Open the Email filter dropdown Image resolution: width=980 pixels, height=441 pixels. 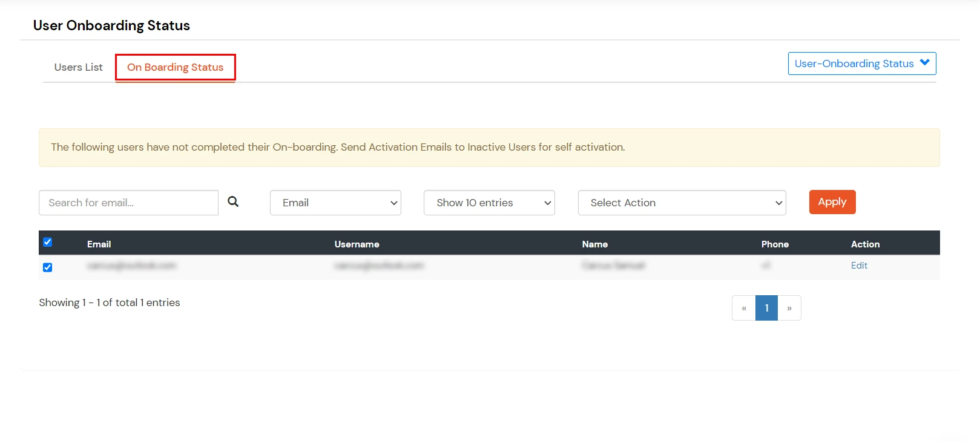coord(335,203)
